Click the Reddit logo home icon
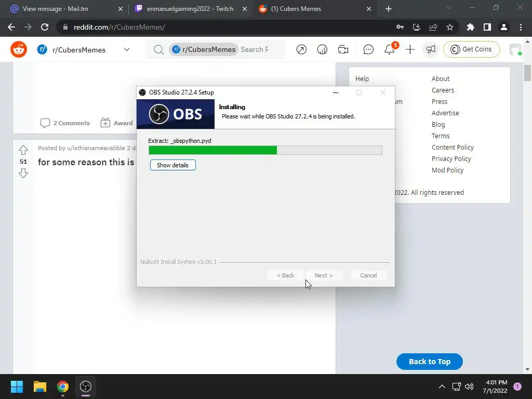This screenshot has width=532, height=399. tap(19, 49)
